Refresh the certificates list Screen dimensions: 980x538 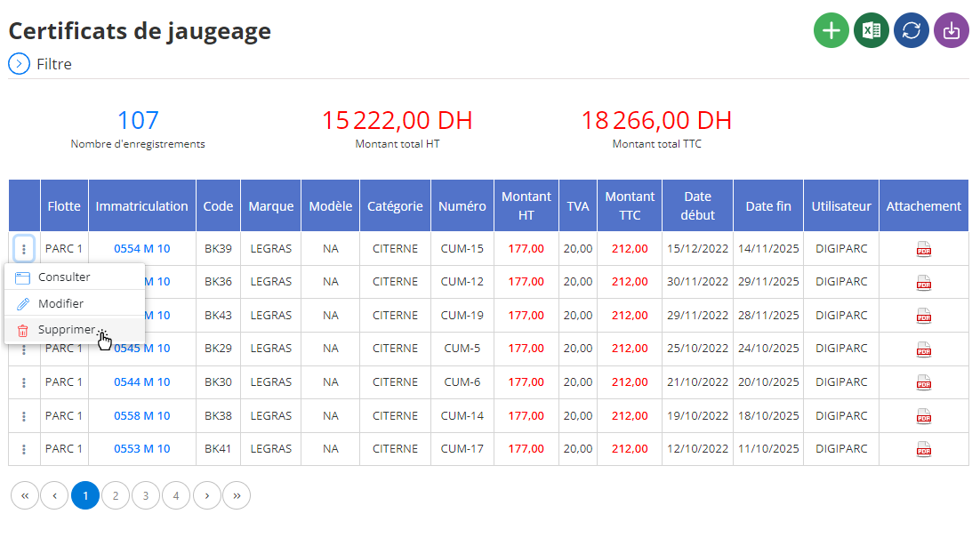click(911, 30)
